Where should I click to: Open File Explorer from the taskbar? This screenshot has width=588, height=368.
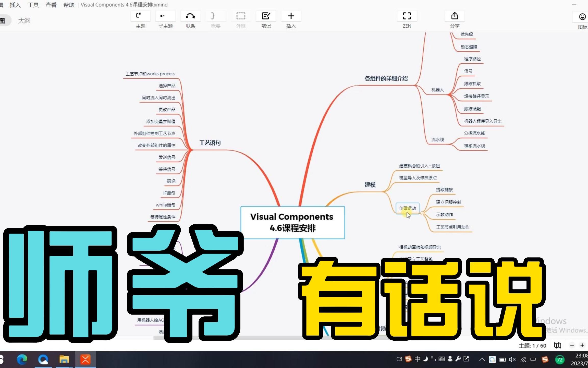64,360
